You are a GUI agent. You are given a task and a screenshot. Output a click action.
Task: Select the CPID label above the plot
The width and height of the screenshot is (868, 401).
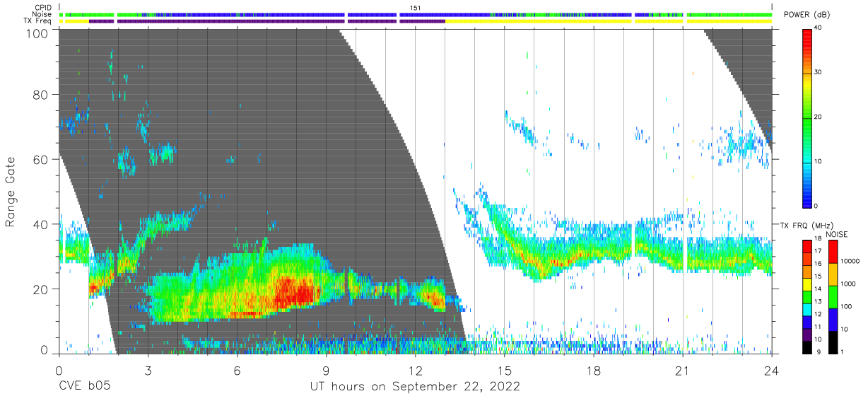[x=43, y=8]
